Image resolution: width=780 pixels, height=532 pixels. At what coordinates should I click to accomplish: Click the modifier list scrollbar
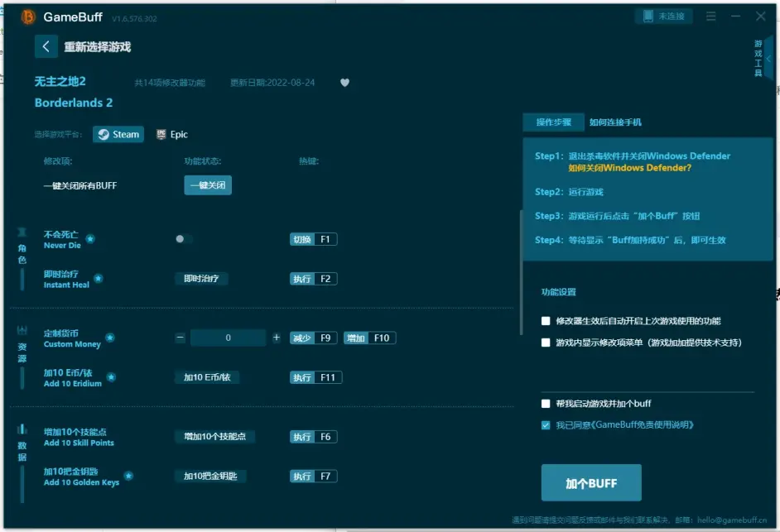(521, 272)
